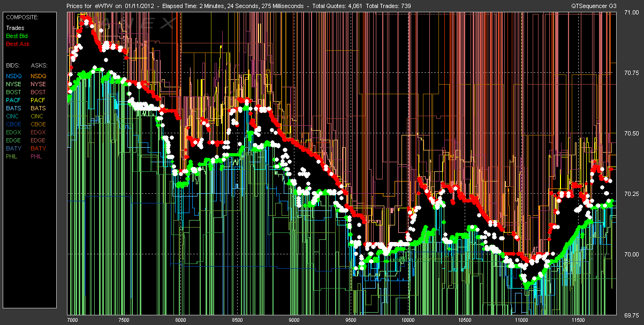Click the 10500 time axis label

point(465,320)
